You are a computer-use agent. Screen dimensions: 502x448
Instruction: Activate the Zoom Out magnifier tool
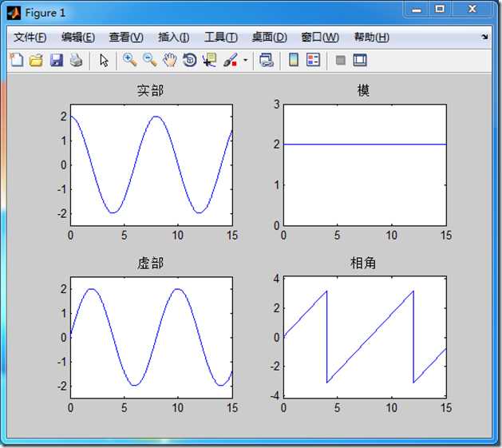[150, 60]
